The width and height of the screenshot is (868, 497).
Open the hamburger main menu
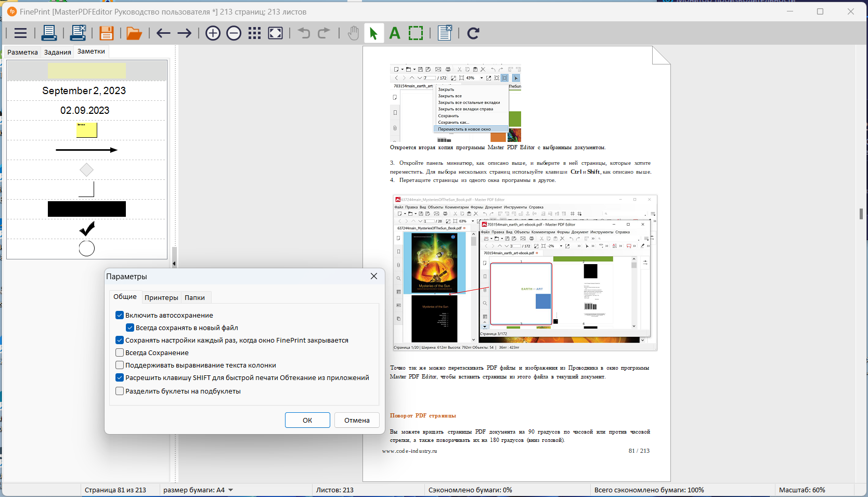20,33
